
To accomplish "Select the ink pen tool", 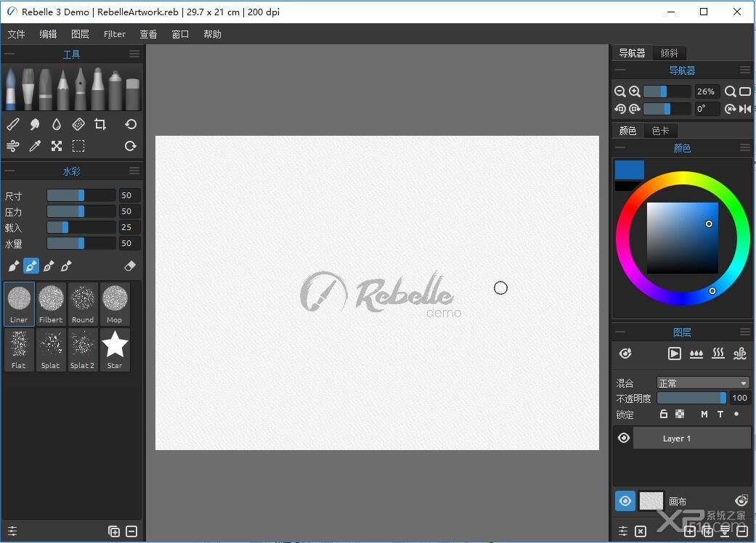I will click(80, 89).
